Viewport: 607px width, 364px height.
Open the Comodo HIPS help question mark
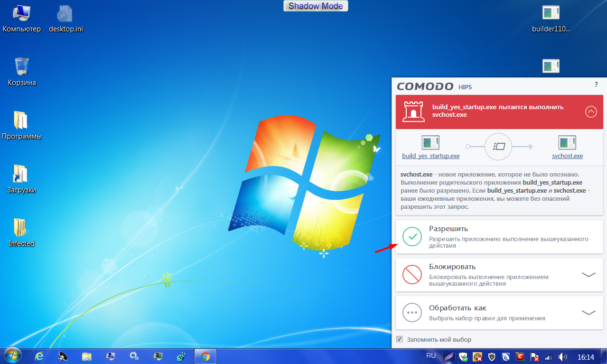coord(596,84)
